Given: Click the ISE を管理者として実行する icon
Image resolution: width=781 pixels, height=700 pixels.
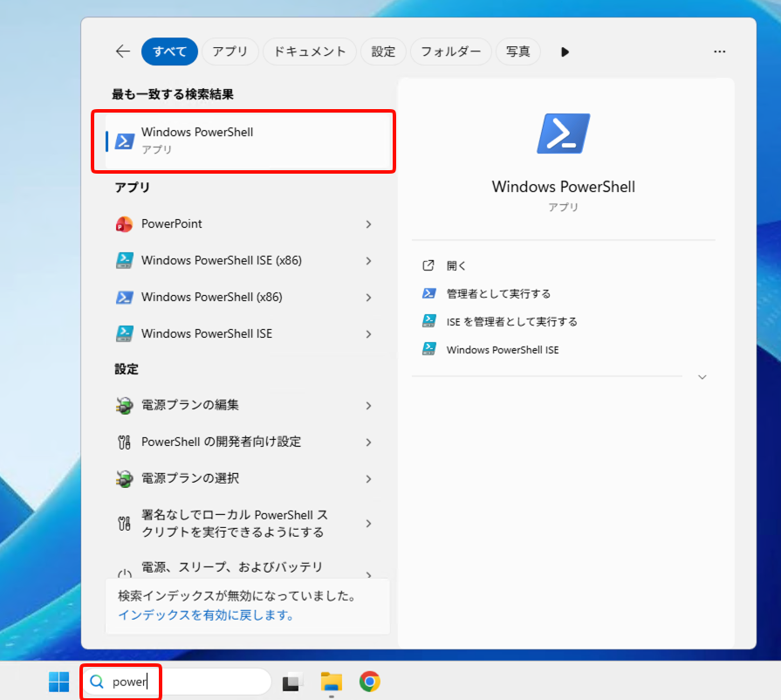Looking at the screenshot, I should pos(429,321).
